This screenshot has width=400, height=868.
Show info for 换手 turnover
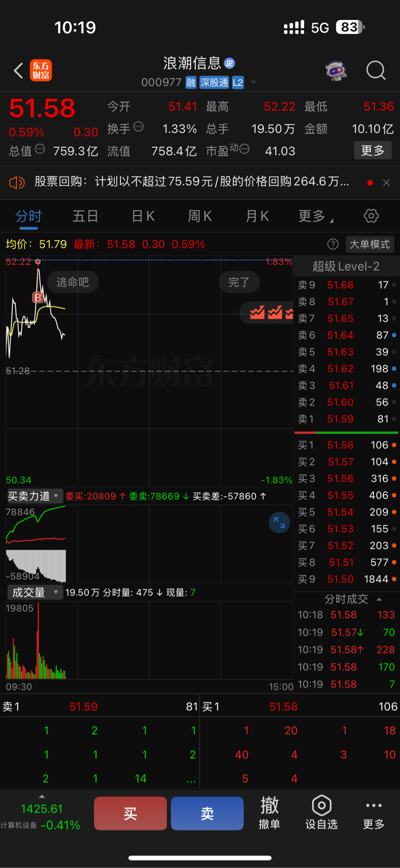139,127
